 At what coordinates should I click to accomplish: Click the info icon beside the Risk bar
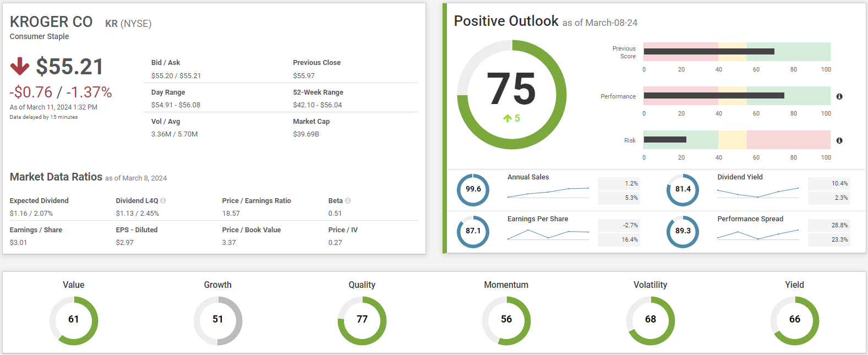tap(839, 140)
